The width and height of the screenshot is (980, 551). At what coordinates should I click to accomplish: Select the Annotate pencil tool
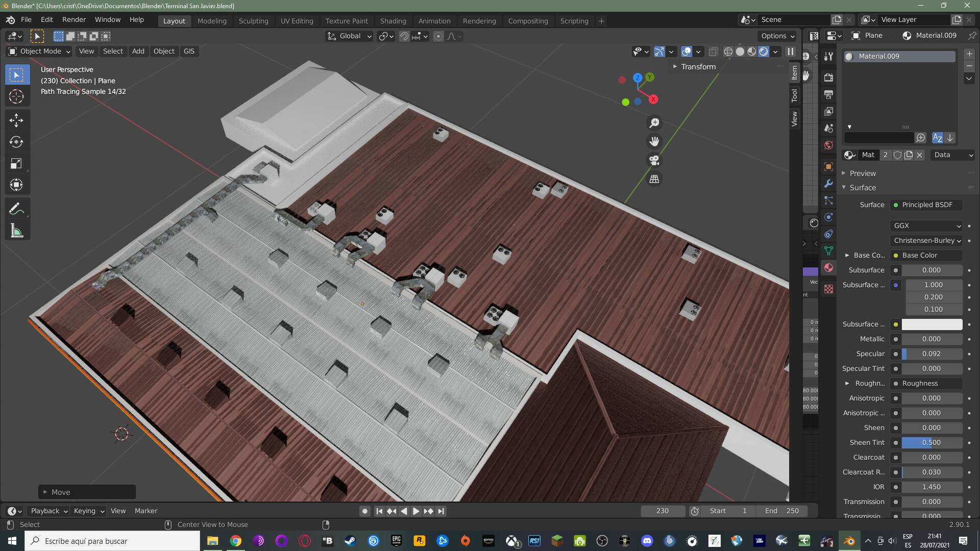click(x=16, y=209)
